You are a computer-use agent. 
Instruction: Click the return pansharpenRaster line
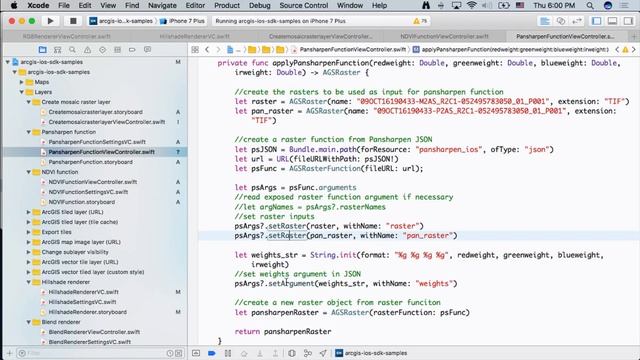(283, 331)
